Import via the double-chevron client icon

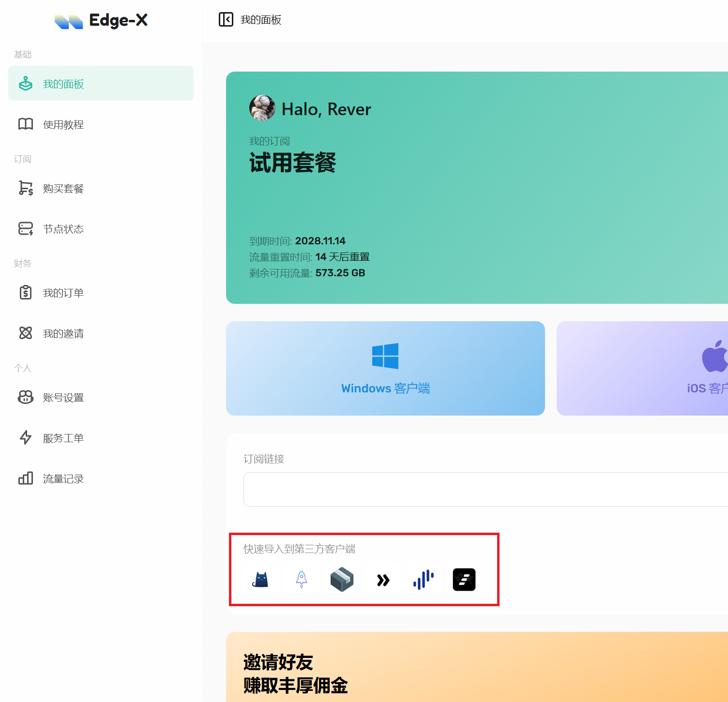click(x=383, y=580)
